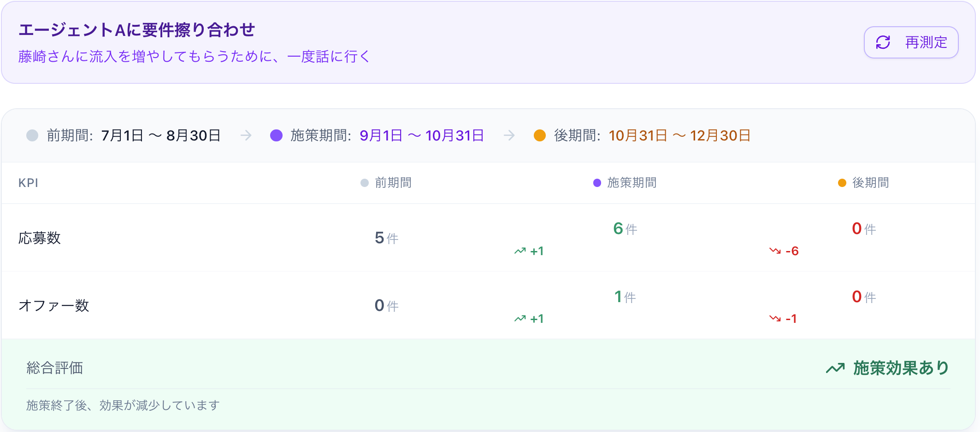Click the 施策効果あり evaluation label
The height and width of the screenshot is (432, 980).
pyautogui.click(x=901, y=368)
